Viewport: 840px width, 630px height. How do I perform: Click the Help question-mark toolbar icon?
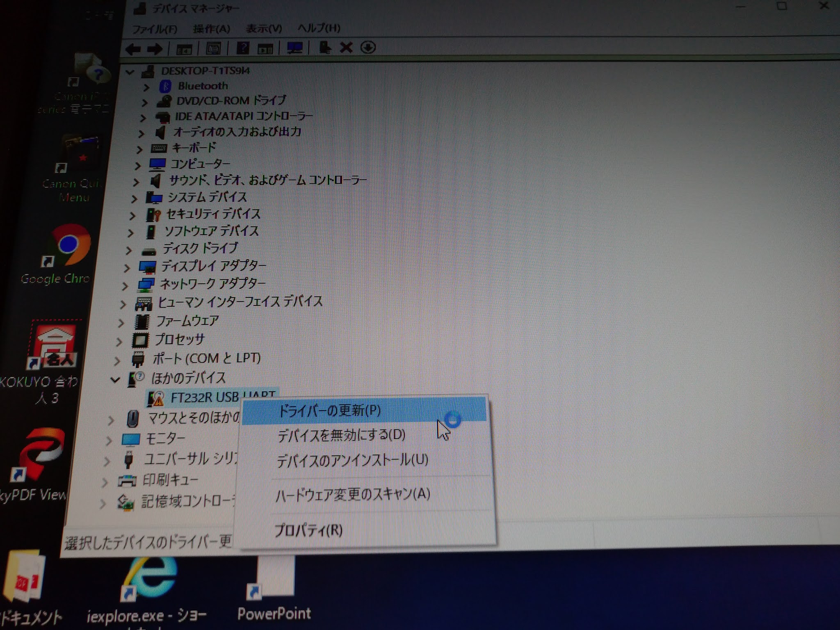(x=243, y=48)
